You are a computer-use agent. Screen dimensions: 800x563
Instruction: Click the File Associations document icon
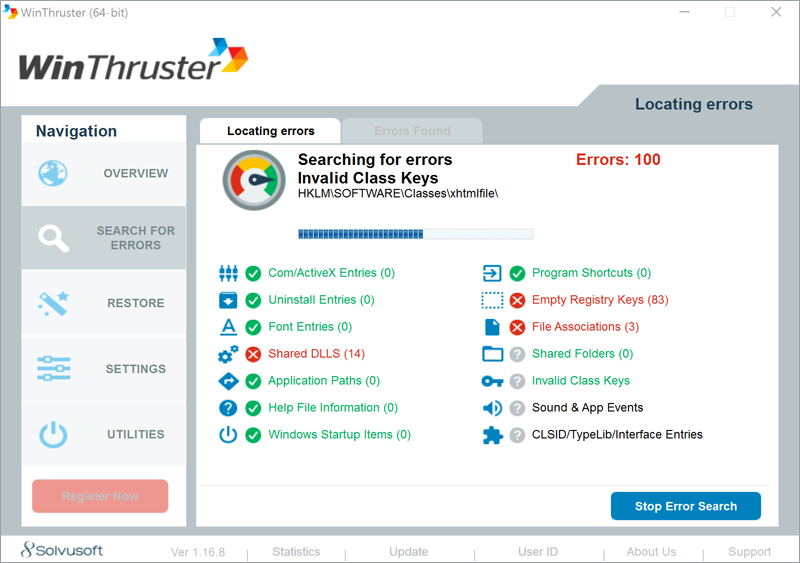pos(492,327)
